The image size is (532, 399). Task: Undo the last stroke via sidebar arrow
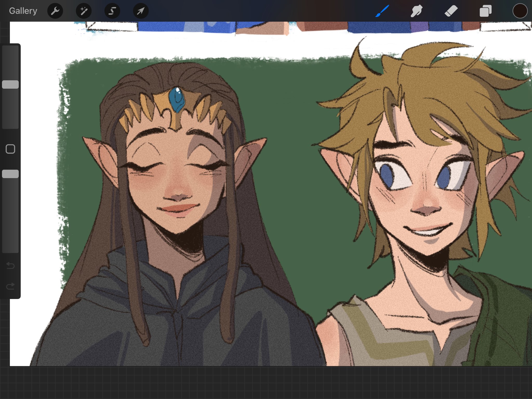pyautogui.click(x=10, y=265)
